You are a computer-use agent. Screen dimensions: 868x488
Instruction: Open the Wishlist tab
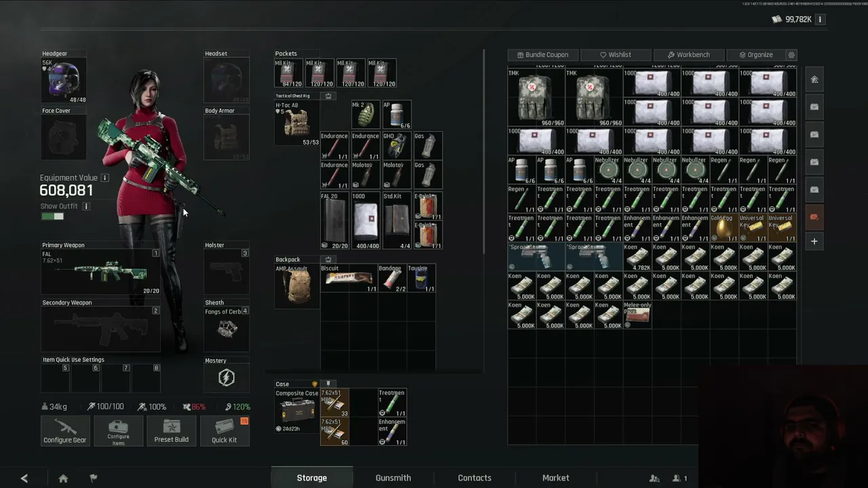615,55
